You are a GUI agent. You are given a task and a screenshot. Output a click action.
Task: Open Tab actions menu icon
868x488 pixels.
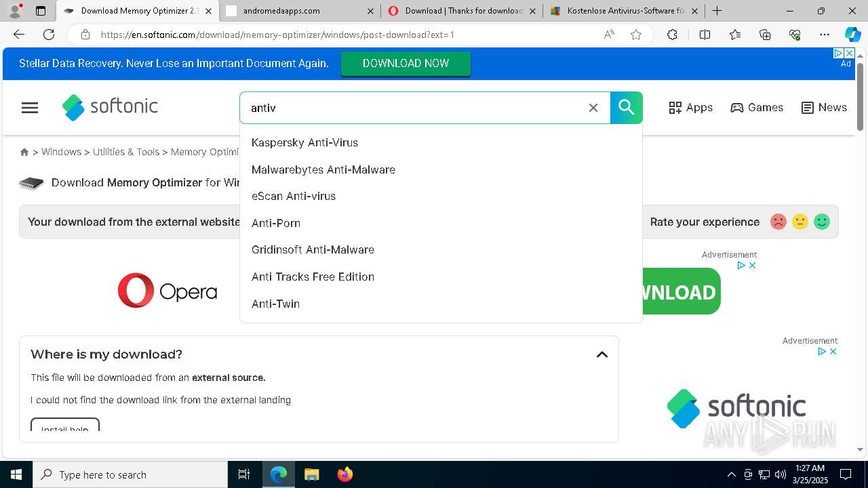(41, 11)
